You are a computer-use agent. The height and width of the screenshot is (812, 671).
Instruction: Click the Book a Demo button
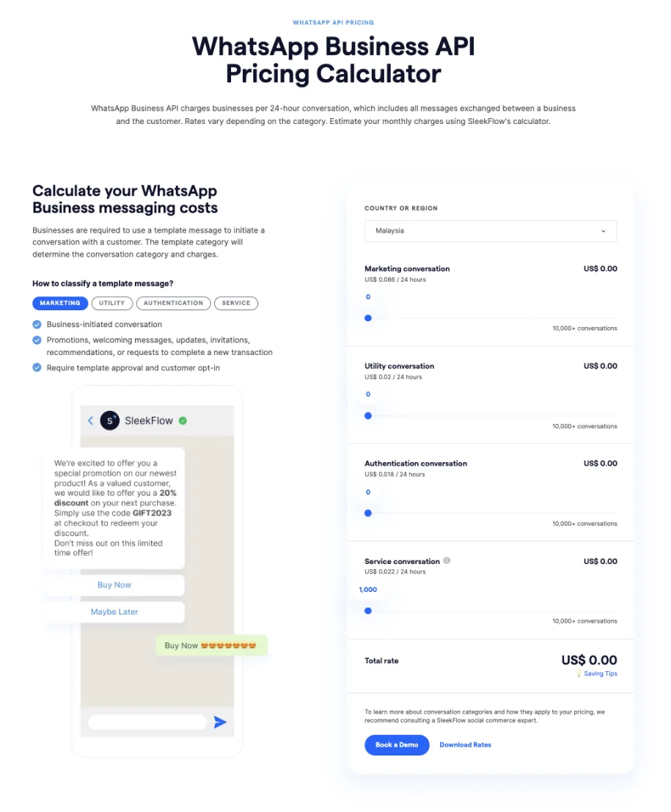(x=397, y=745)
